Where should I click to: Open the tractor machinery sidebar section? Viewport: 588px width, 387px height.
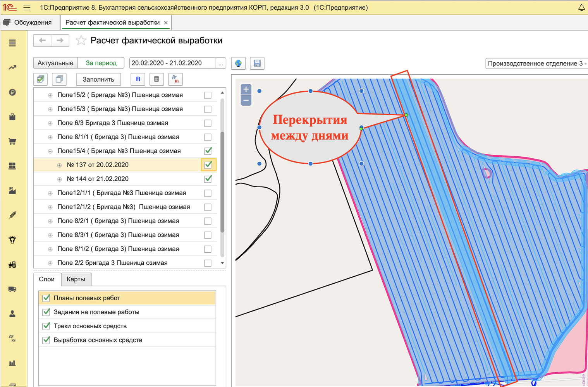pyautogui.click(x=12, y=265)
